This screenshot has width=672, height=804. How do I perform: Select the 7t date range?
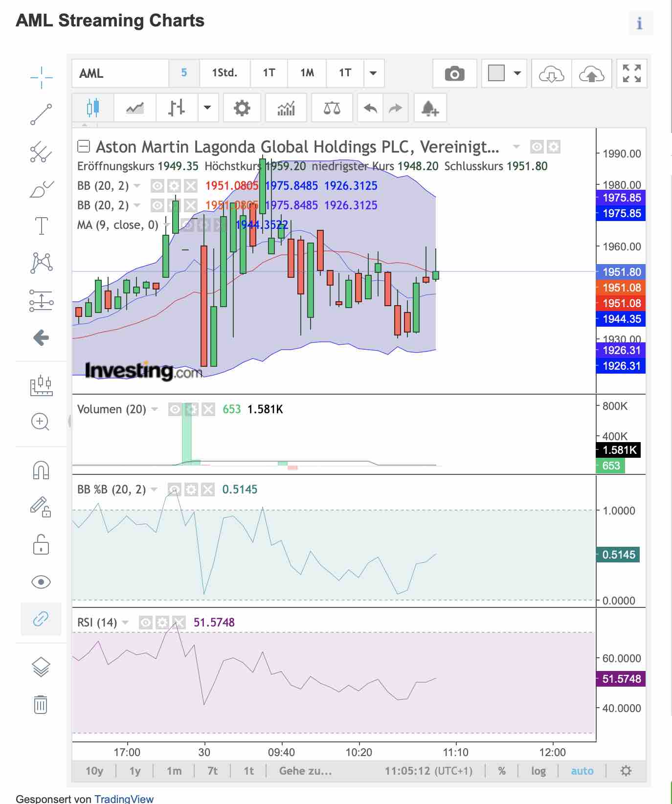click(213, 771)
